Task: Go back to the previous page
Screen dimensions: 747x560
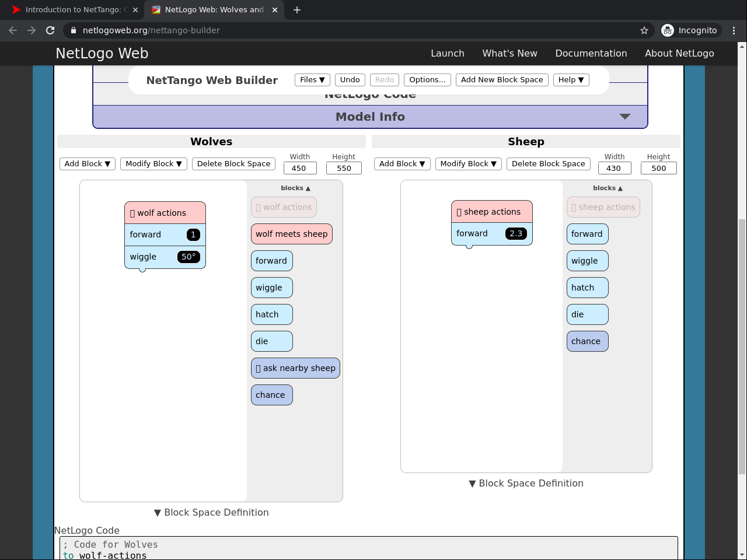Action: point(13,30)
